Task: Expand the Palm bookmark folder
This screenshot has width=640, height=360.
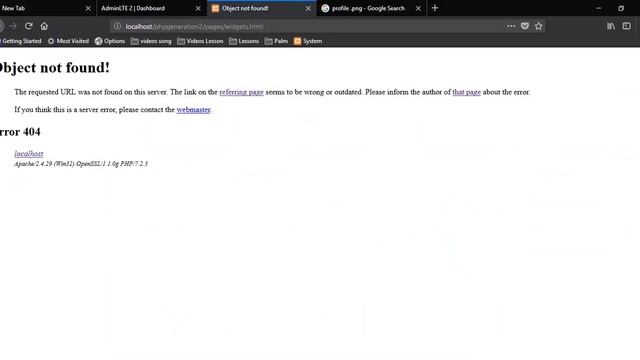Action: pos(276,41)
